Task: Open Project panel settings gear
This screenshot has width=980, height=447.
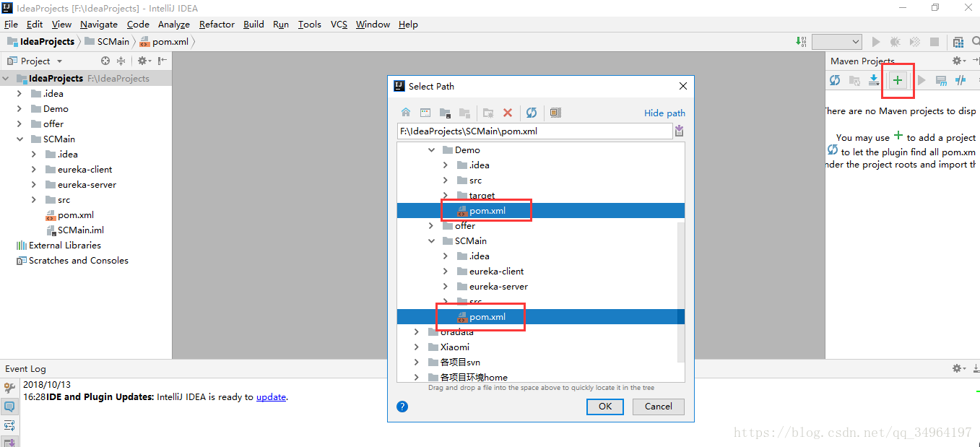Action: pyautogui.click(x=144, y=61)
